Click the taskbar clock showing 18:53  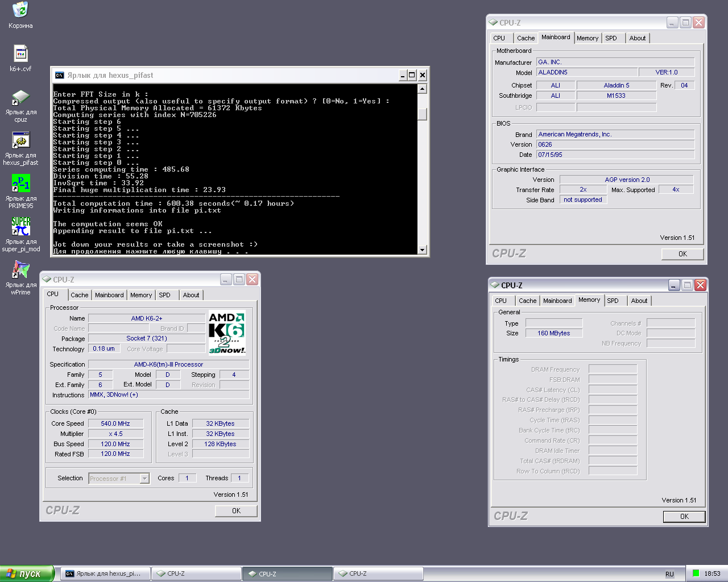tap(712, 573)
